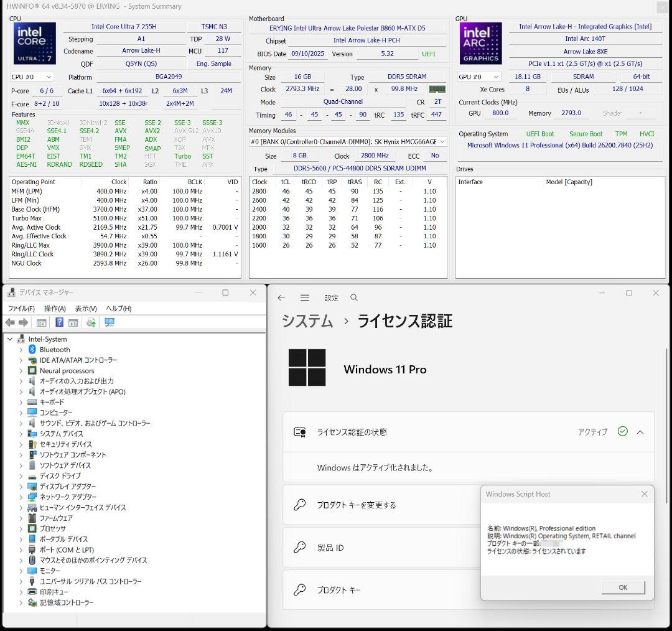Open the 操作(A) menu
672x631 pixels.
[55, 309]
